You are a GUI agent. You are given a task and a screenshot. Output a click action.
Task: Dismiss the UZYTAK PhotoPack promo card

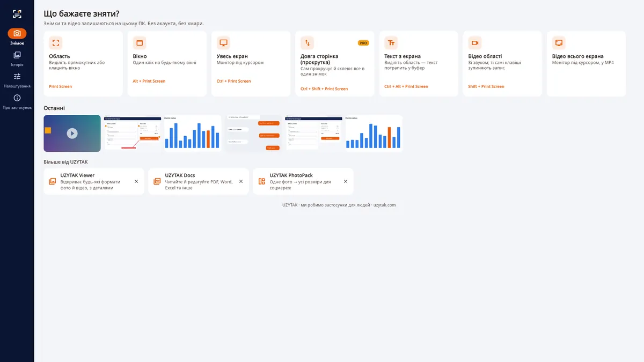[346, 181]
